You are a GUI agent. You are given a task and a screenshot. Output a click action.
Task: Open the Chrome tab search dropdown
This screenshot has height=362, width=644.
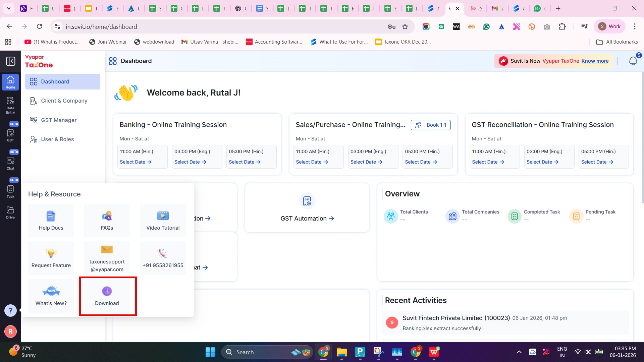click(9, 8)
